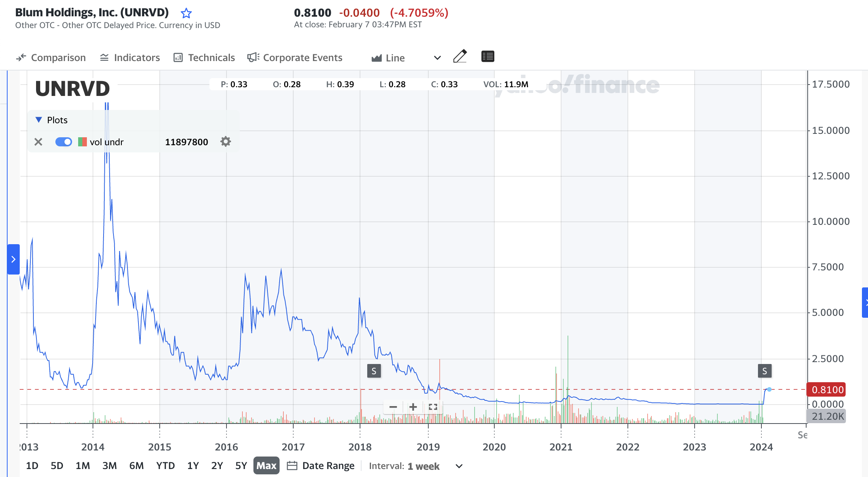The width and height of the screenshot is (868, 477).
Task: Select the YTD range
Action: pos(165,466)
